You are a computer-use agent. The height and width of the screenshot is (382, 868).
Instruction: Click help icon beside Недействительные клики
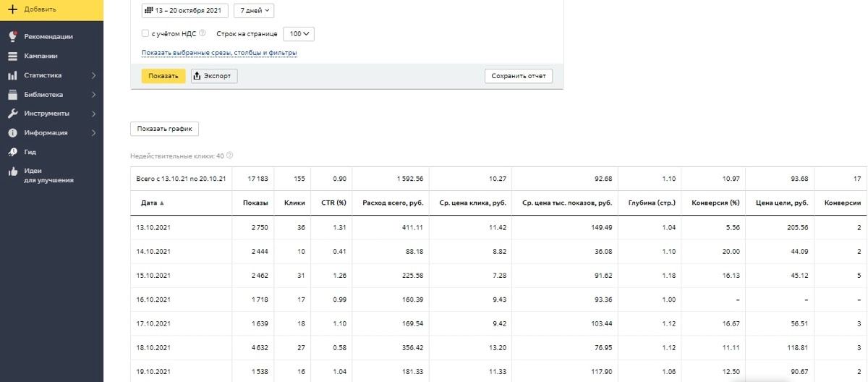[230, 156]
